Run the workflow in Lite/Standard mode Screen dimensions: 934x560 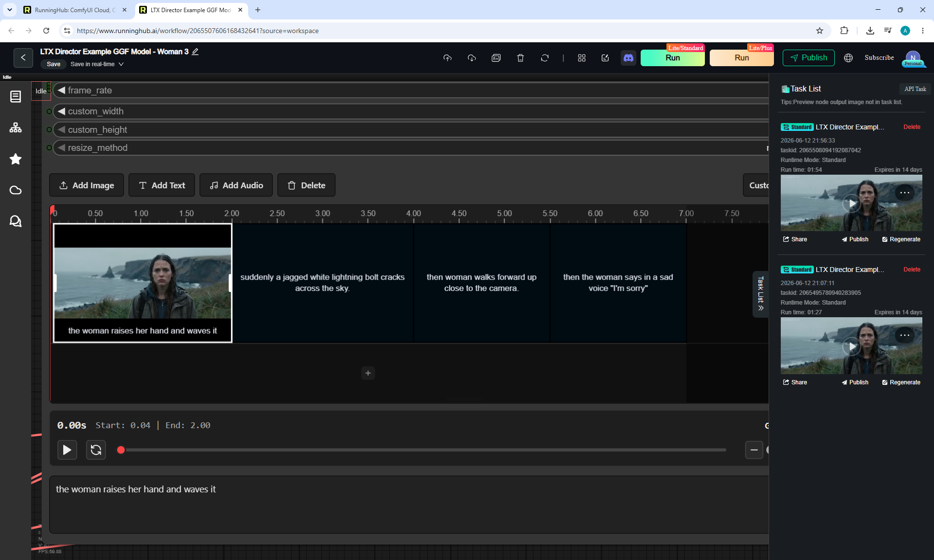(672, 58)
